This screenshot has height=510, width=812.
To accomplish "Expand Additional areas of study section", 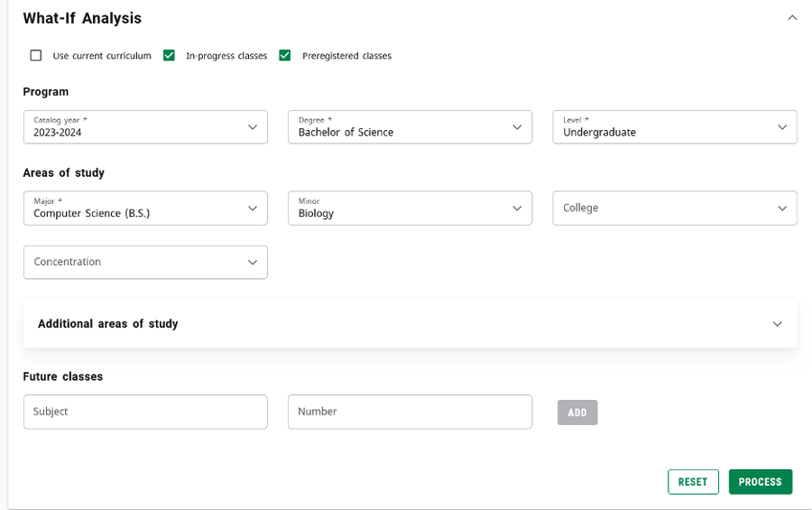I will coord(410,324).
